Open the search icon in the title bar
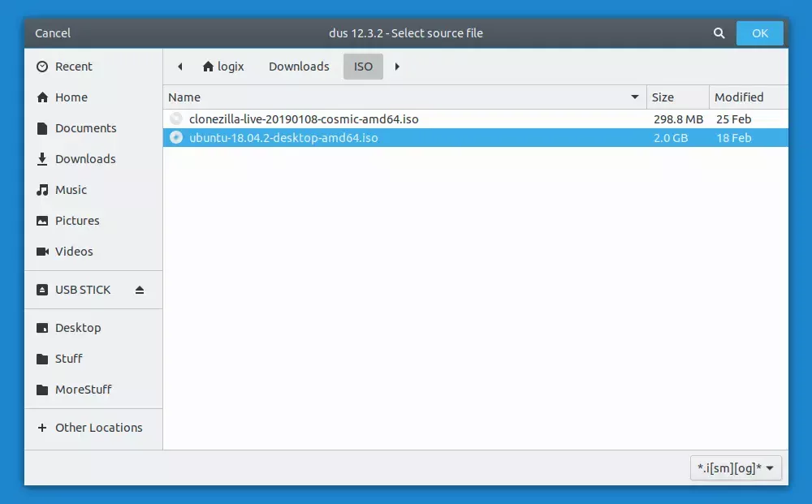Screen dimensions: 812x504 click(718, 33)
